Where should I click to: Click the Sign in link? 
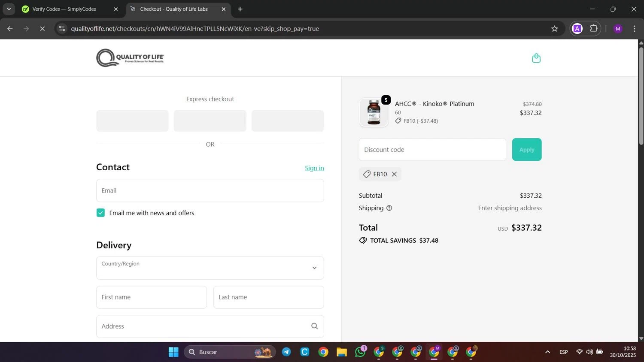(314, 168)
